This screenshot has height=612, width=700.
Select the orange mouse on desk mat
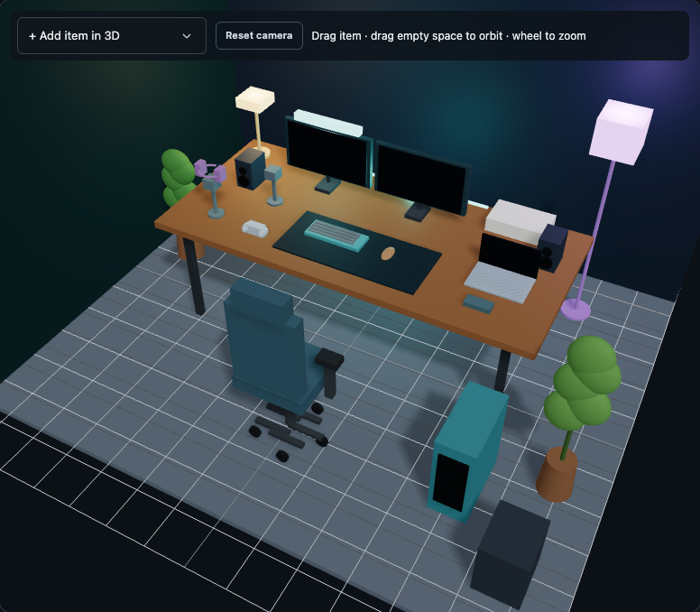(388, 254)
